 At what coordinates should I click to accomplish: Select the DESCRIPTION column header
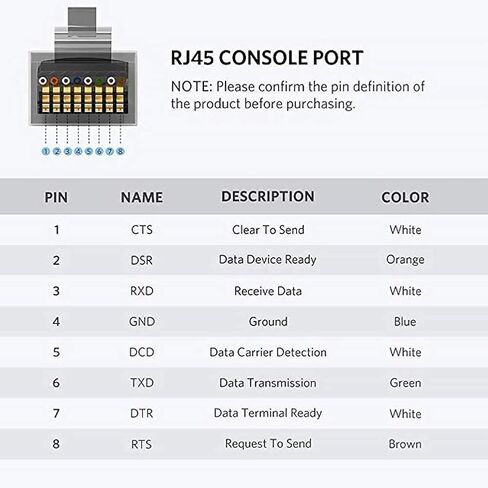click(268, 196)
